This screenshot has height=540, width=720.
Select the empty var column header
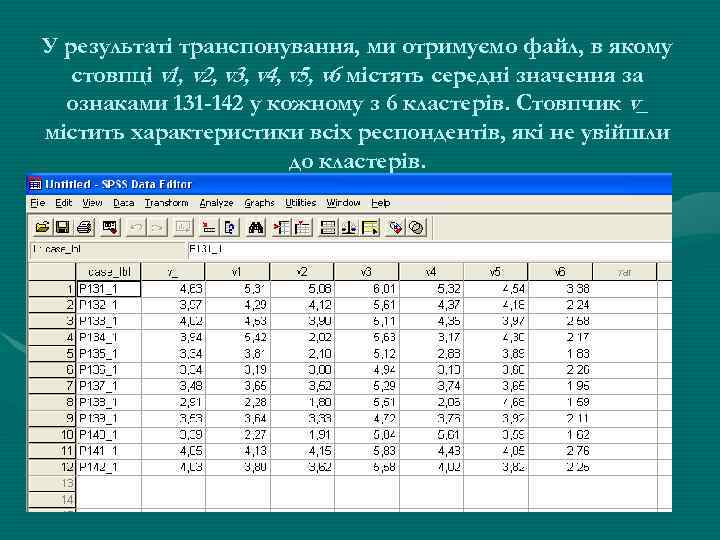point(624,272)
